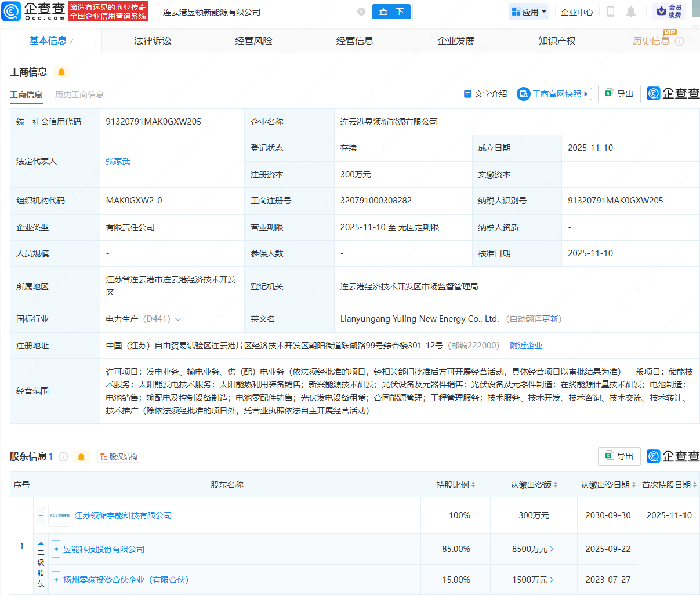Sort shareholders by 持股比例 column

tap(456, 485)
